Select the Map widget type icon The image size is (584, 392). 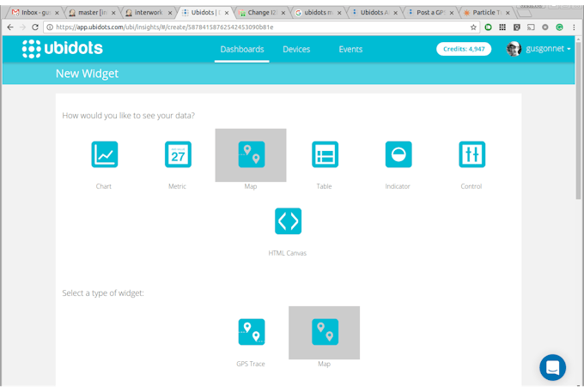(x=325, y=332)
